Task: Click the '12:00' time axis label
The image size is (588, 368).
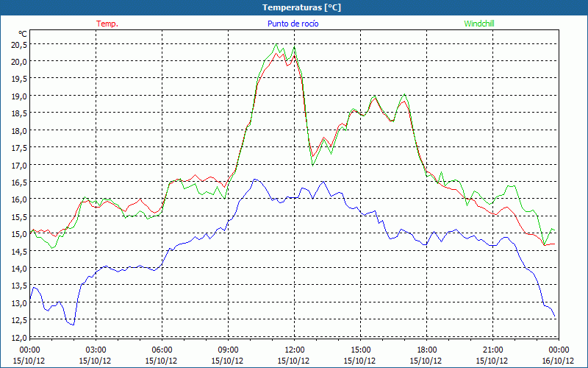Action: pos(295,350)
